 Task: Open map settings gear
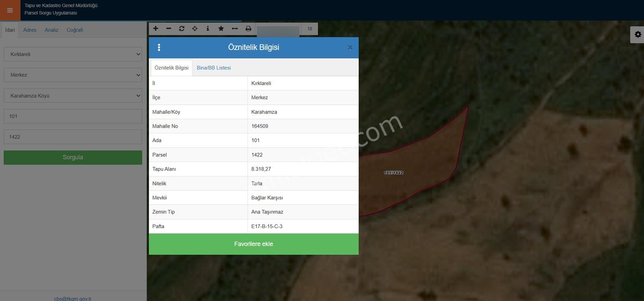click(638, 35)
